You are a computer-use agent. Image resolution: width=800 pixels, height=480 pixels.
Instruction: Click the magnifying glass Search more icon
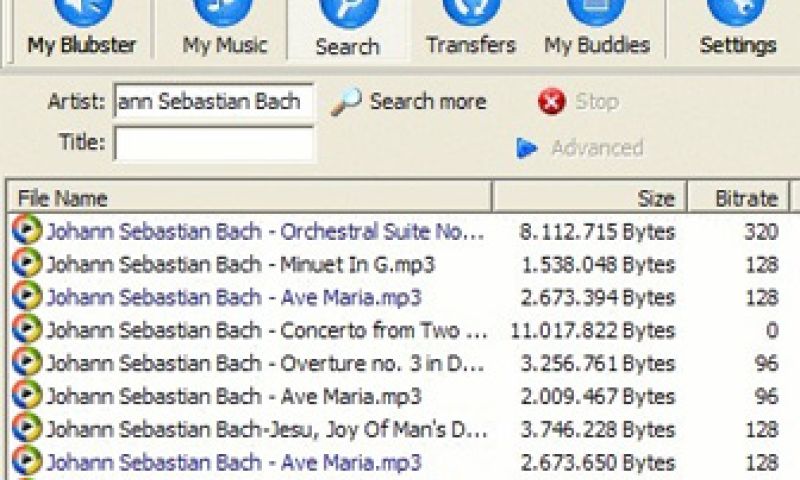tap(346, 102)
